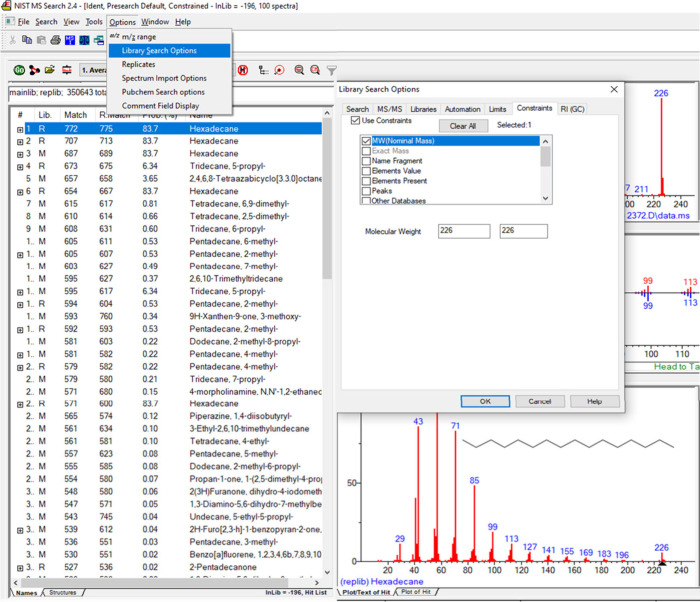700x602 pixels.
Task: Check the Peaks constraint
Action: click(367, 191)
